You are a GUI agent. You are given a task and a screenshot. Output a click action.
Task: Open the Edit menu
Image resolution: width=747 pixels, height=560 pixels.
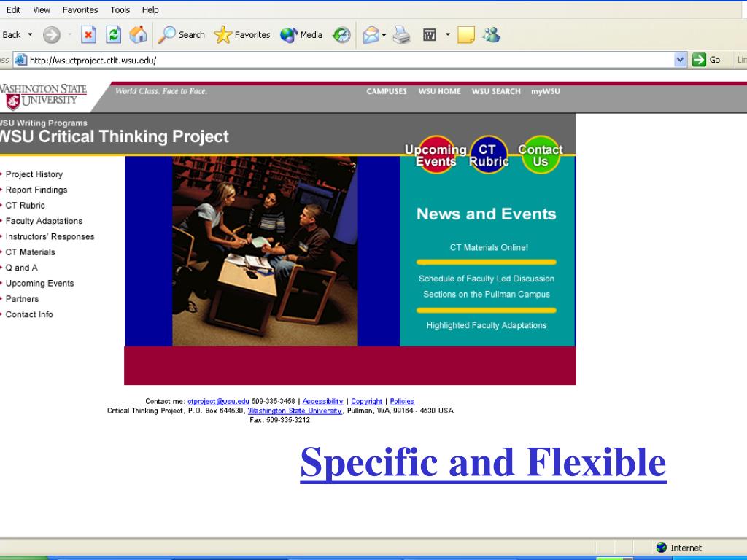13,9
